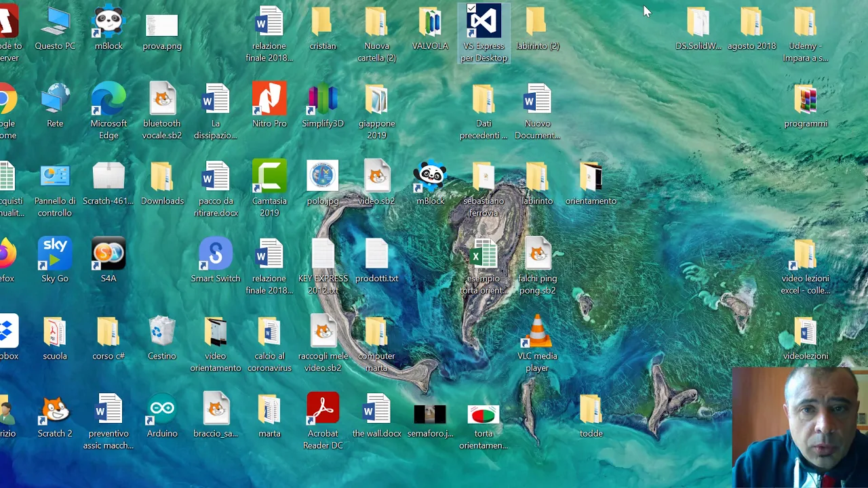This screenshot has height=488, width=868.
Task: Select the torta orientamen... image file
Action: (x=484, y=426)
